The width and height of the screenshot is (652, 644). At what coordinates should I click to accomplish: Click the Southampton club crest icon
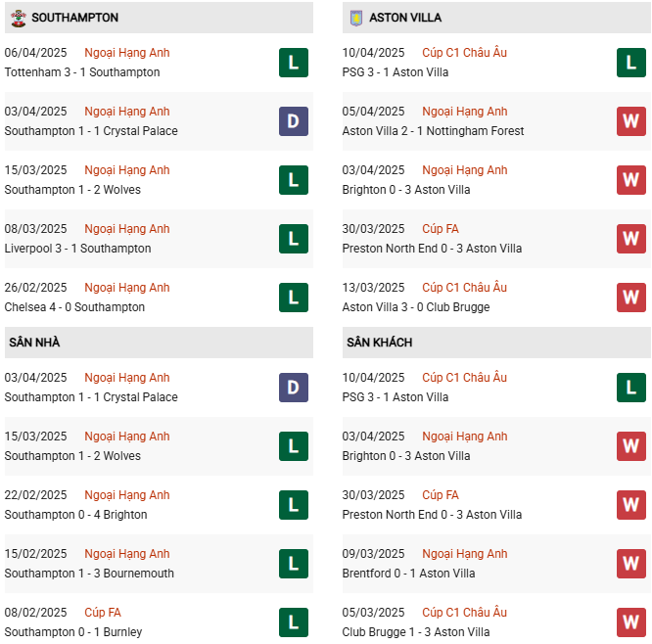click(x=17, y=18)
